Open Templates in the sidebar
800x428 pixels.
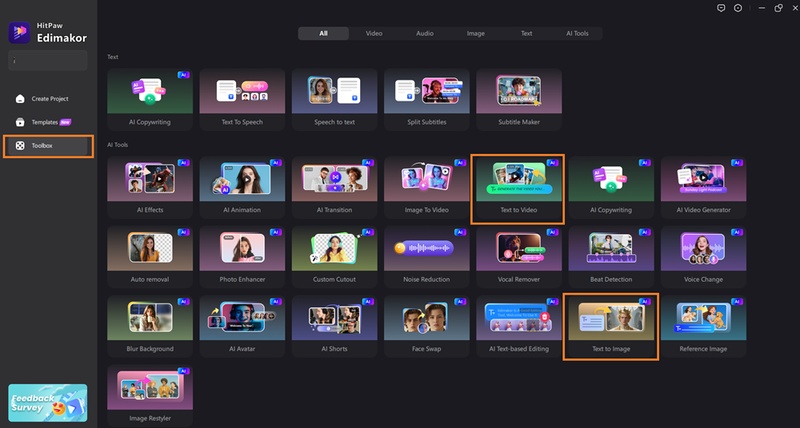coord(48,122)
